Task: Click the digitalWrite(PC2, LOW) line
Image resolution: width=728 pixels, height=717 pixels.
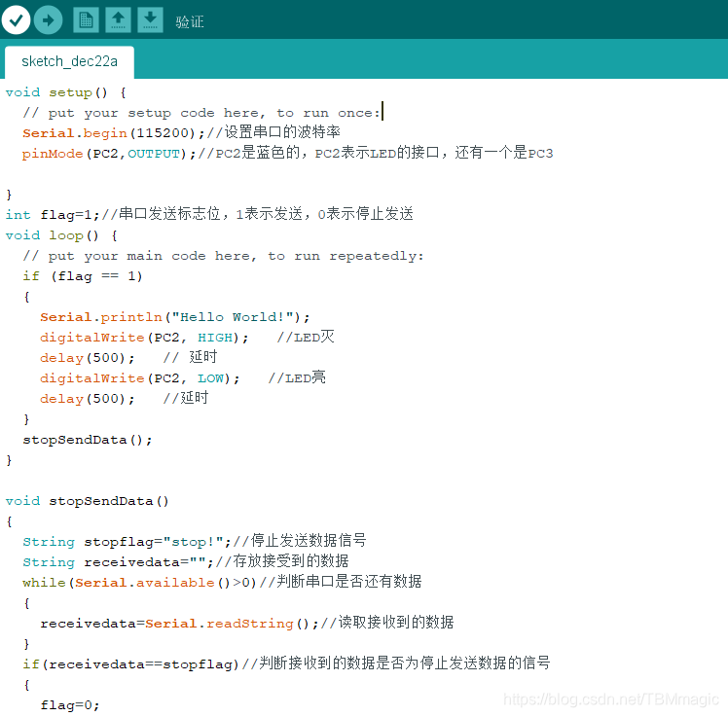Action: tap(182, 378)
